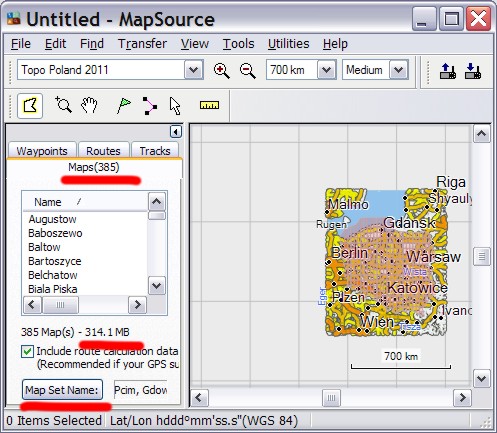Select the Distance/Bearing ruler tool
This screenshot has width=497, height=433.
(209, 105)
